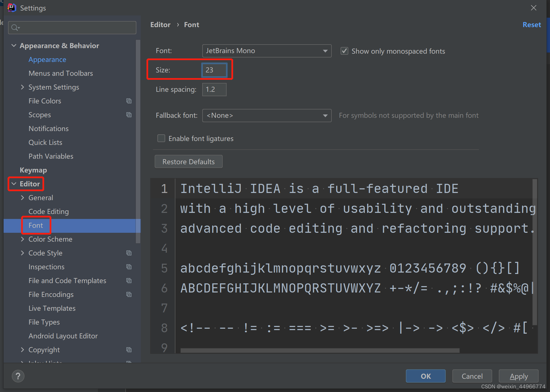Screen dimensions: 550x392
Task: Click the project-level icon beside Code Style
Action: click(x=129, y=253)
